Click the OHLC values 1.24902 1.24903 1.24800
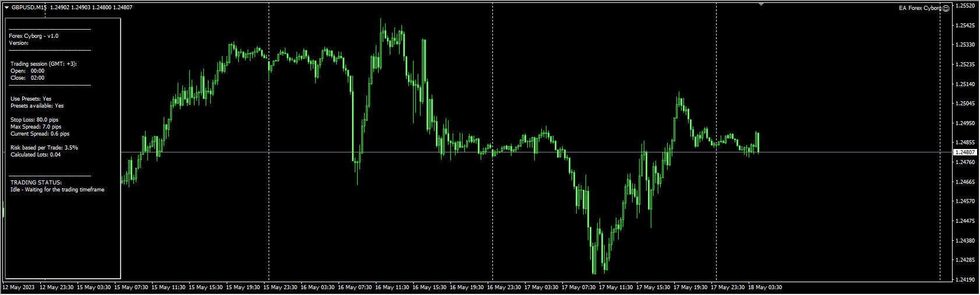This screenshot has width=980, height=295. pyautogui.click(x=81, y=8)
